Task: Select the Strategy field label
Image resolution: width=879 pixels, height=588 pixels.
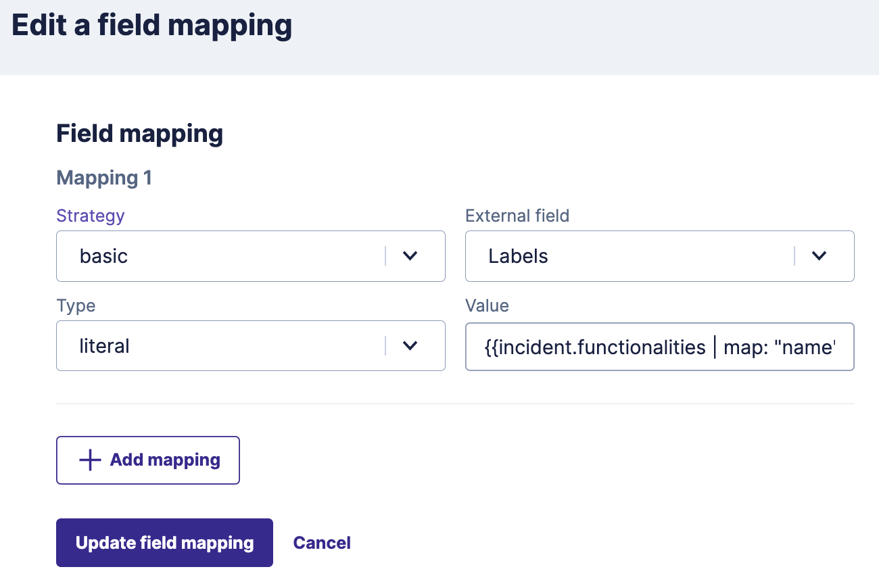Action: [x=90, y=215]
